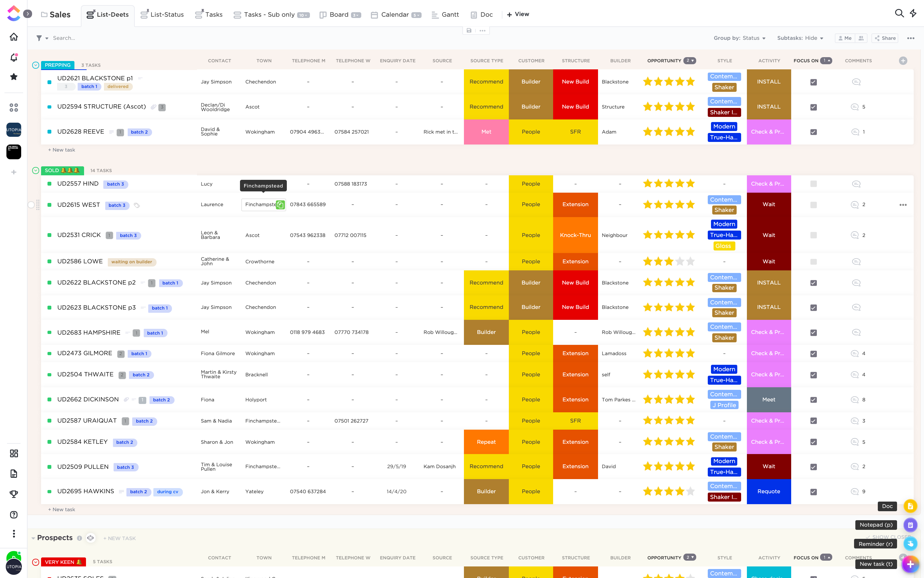Viewport: 924px width, 578px height.
Task: Click the add column plus icon
Action: (903, 61)
